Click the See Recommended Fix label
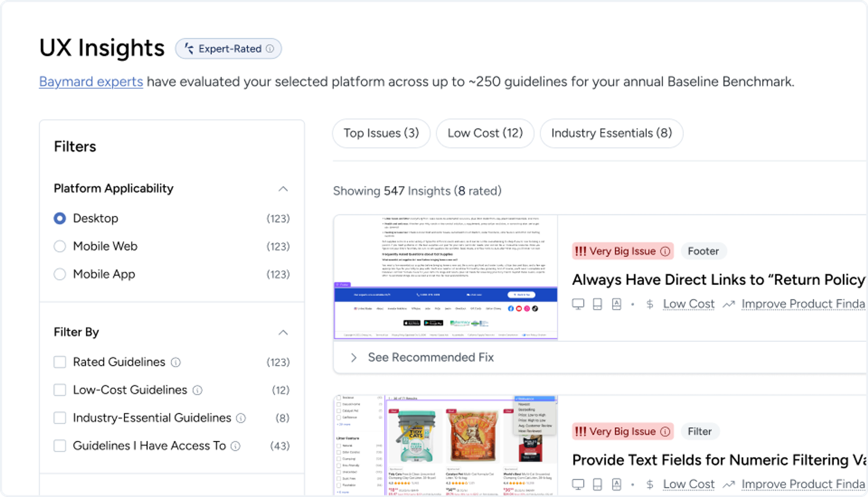The height and width of the screenshot is (497, 868). click(431, 358)
